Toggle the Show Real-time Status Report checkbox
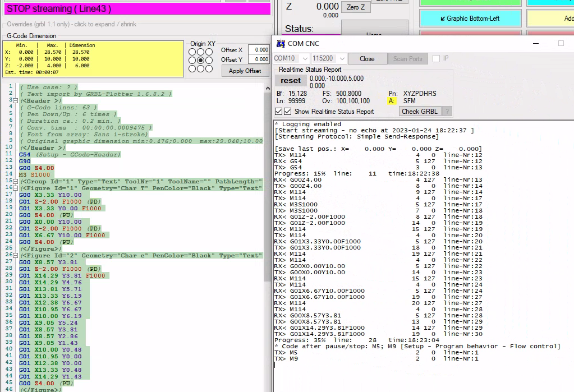 click(288, 112)
